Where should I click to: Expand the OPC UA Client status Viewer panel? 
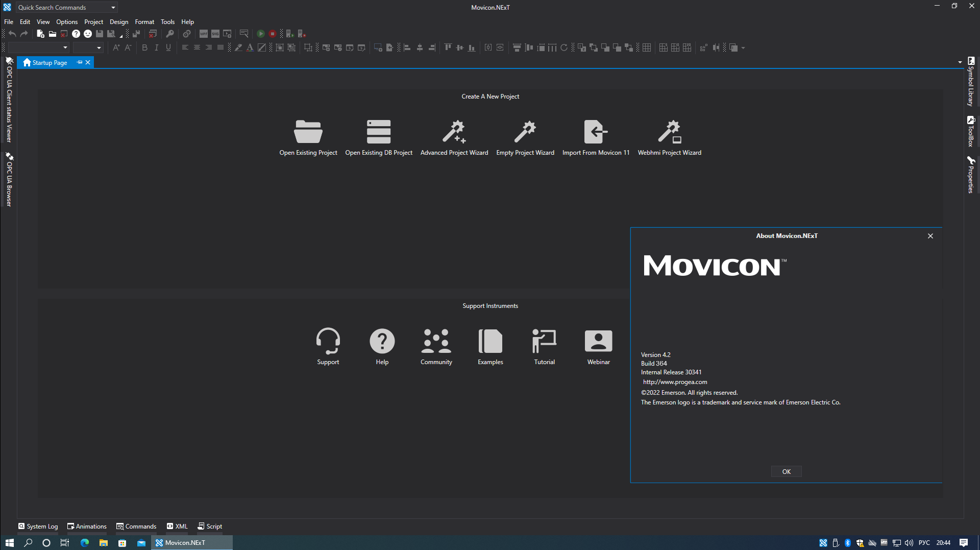[9, 100]
